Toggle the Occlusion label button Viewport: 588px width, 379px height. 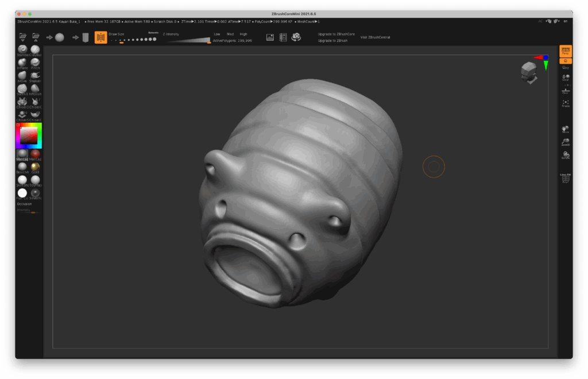click(x=24, y=204)
